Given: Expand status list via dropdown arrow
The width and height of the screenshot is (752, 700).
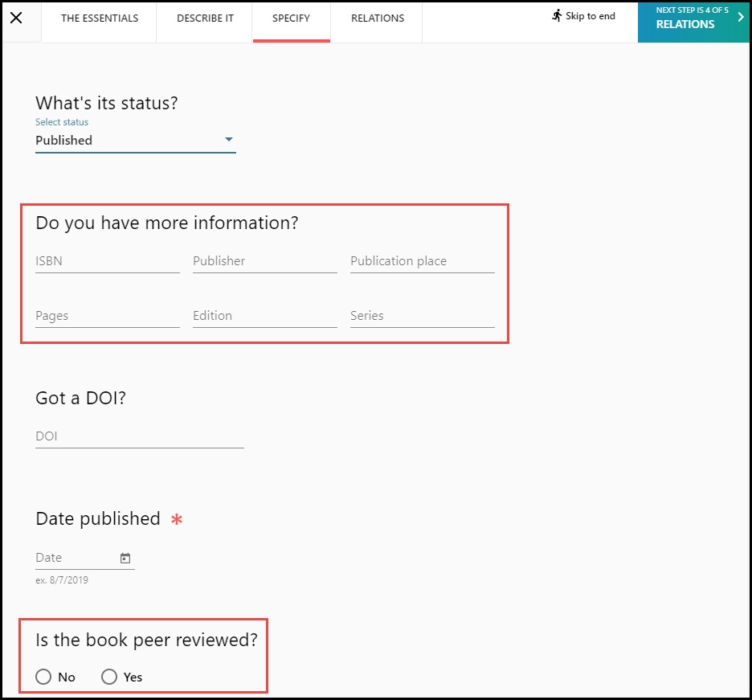Looking at the screenshot, I should tap(229, 140).
